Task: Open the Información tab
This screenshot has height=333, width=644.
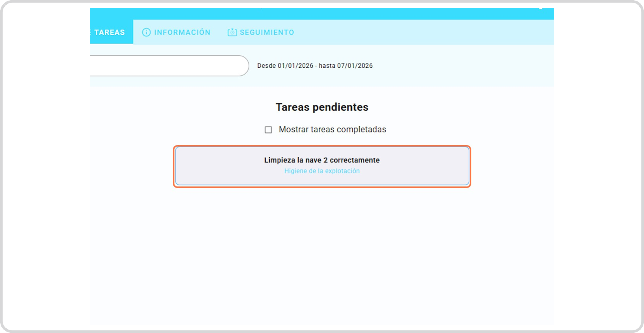Action: (182, 32)
